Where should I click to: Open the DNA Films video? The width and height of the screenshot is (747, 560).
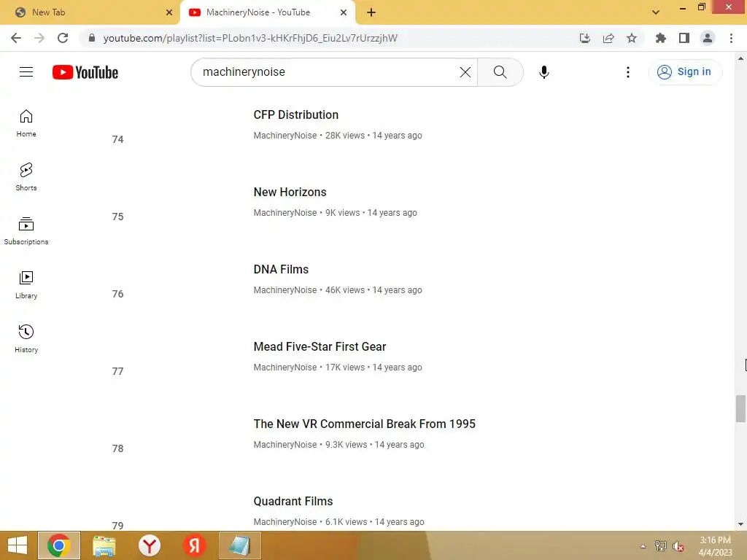click(281, 270)
